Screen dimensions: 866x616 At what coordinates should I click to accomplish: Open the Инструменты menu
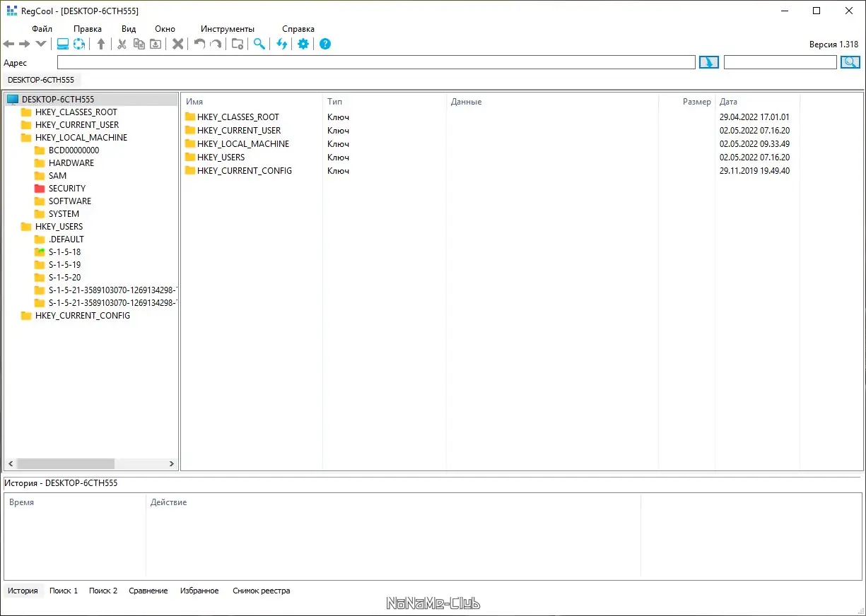point(228,29)
